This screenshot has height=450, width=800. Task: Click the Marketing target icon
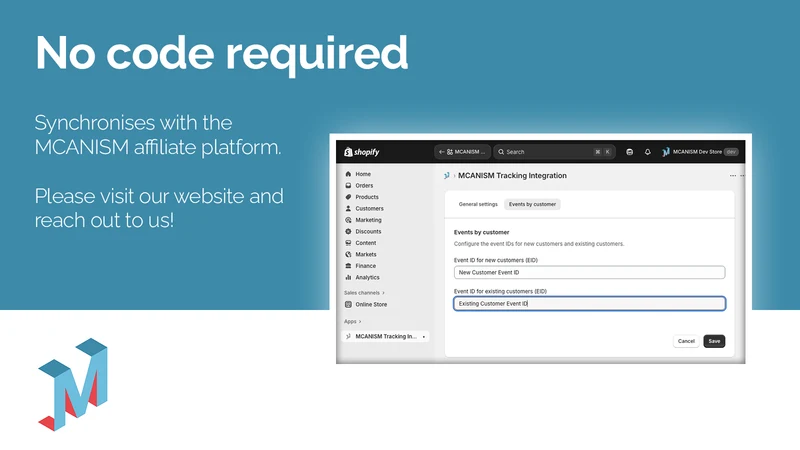click(x=348, y=220)
